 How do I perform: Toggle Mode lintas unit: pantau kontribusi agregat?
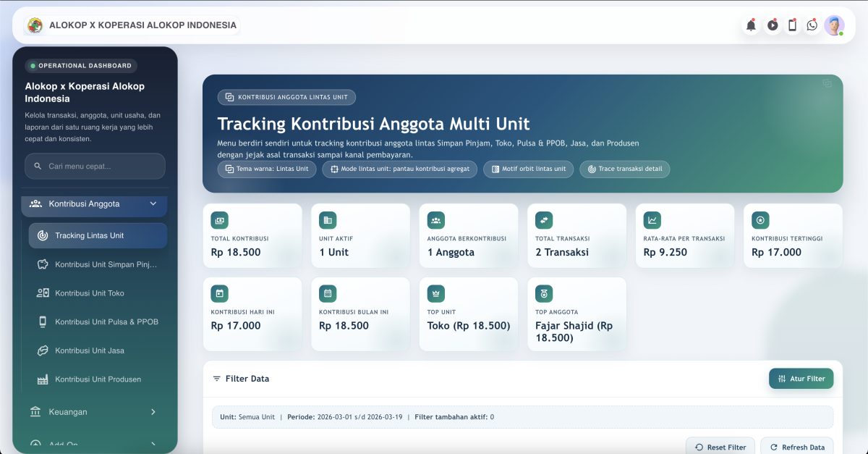coord(399,169)
